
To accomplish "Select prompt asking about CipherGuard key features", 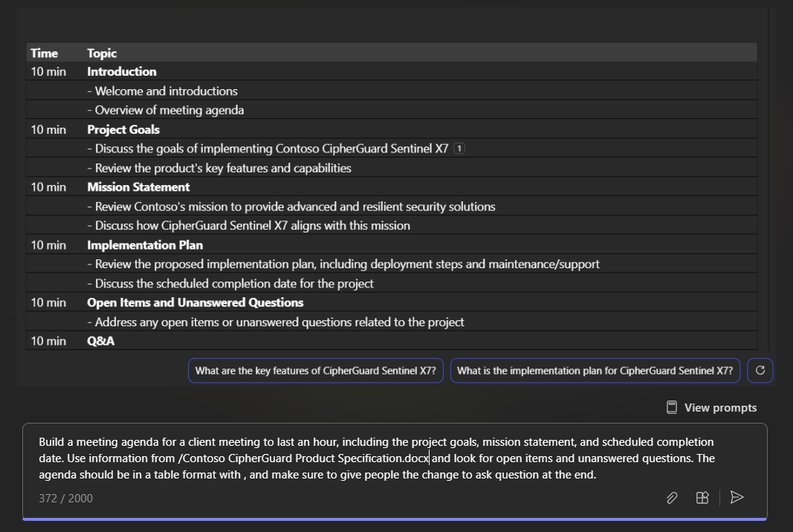I will (315, 370).
